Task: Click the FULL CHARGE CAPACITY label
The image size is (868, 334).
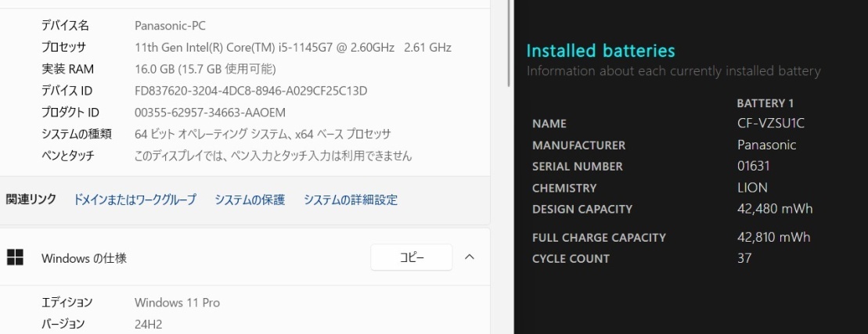Action: tap(599, 238)
